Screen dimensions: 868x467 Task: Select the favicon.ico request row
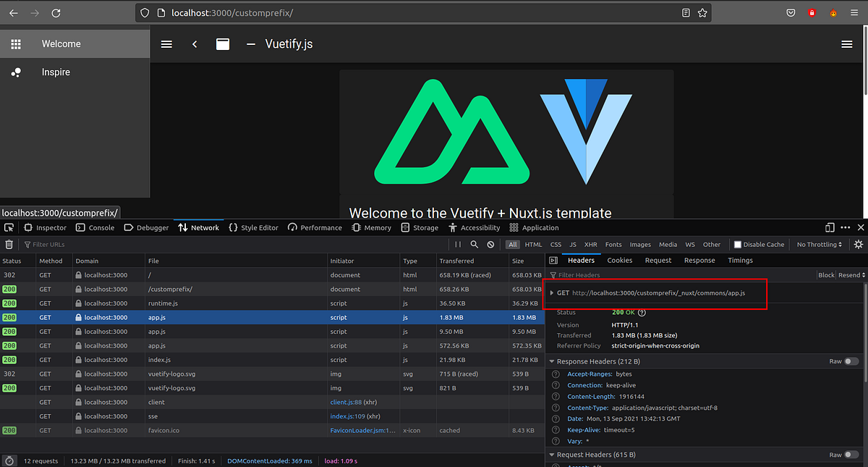pyautogui.click(x=271, y=430)
